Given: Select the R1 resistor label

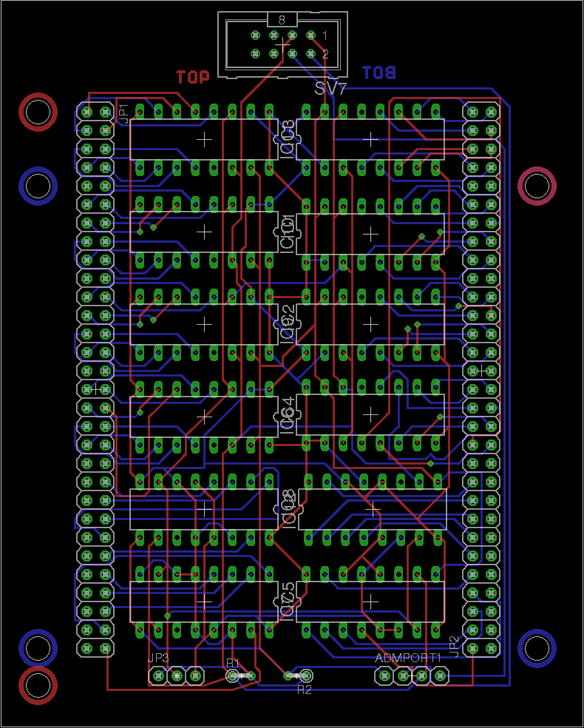Looking at the screenshot, I should click(233, 662).
